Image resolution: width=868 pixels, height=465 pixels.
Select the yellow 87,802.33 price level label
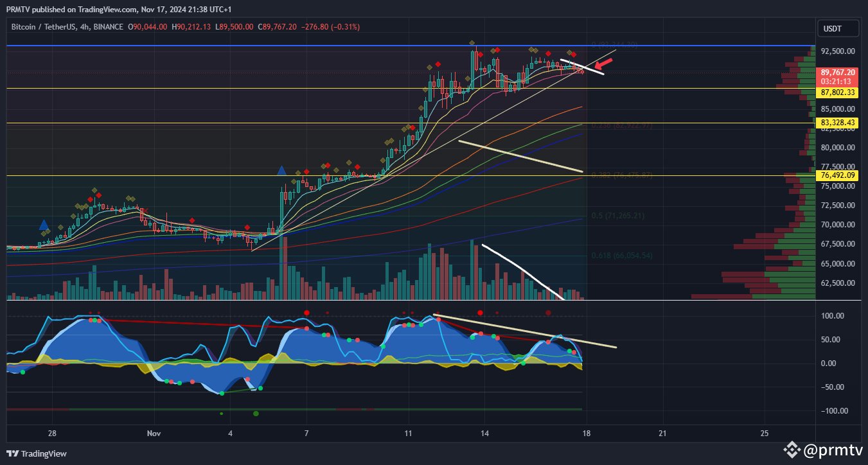click(x=837, y=92)
